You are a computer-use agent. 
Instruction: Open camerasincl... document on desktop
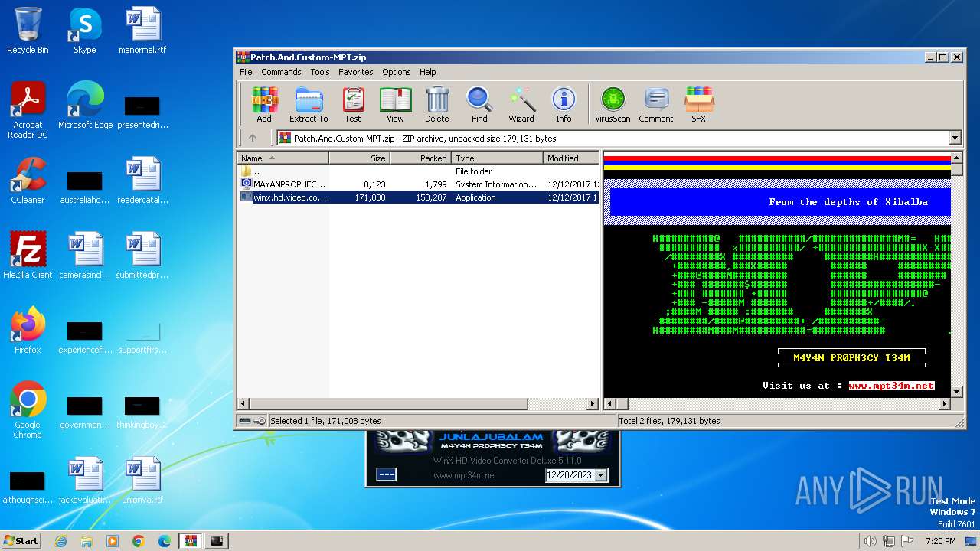(85, 256)
